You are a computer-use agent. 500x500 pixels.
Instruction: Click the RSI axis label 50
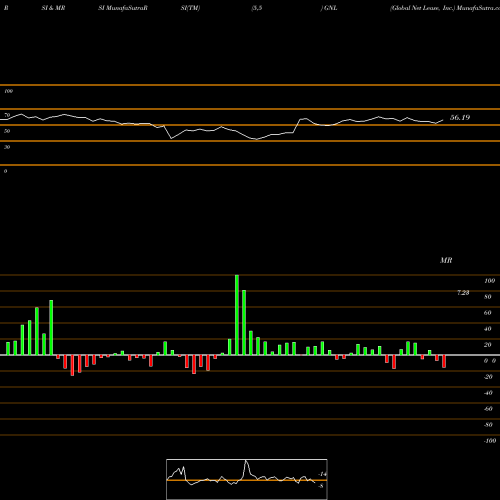tap(7, 131)
